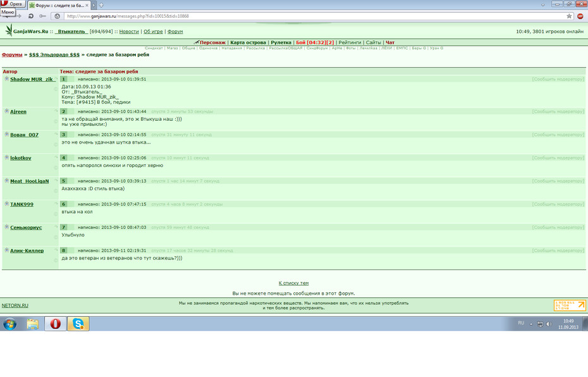The width and height of the screenshot is (588, 377).
Task: Close the Форум browser tab
Action: tap(87, 5)
